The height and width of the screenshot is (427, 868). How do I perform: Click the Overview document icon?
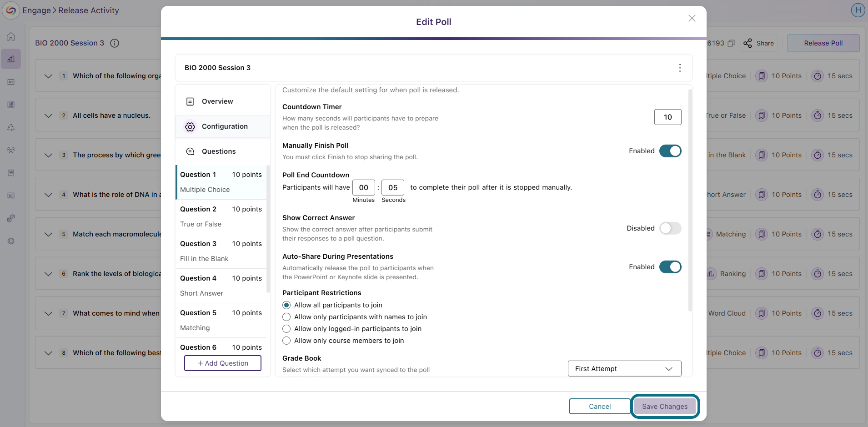click(190, 101)
